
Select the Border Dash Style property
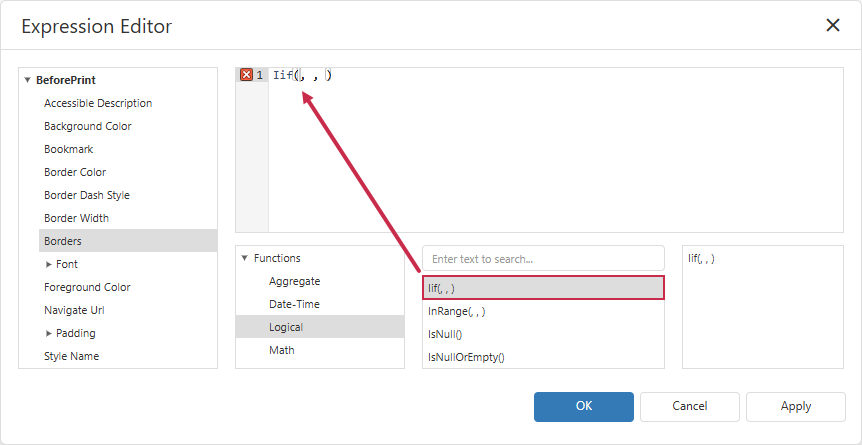click(x=128, y=195)
